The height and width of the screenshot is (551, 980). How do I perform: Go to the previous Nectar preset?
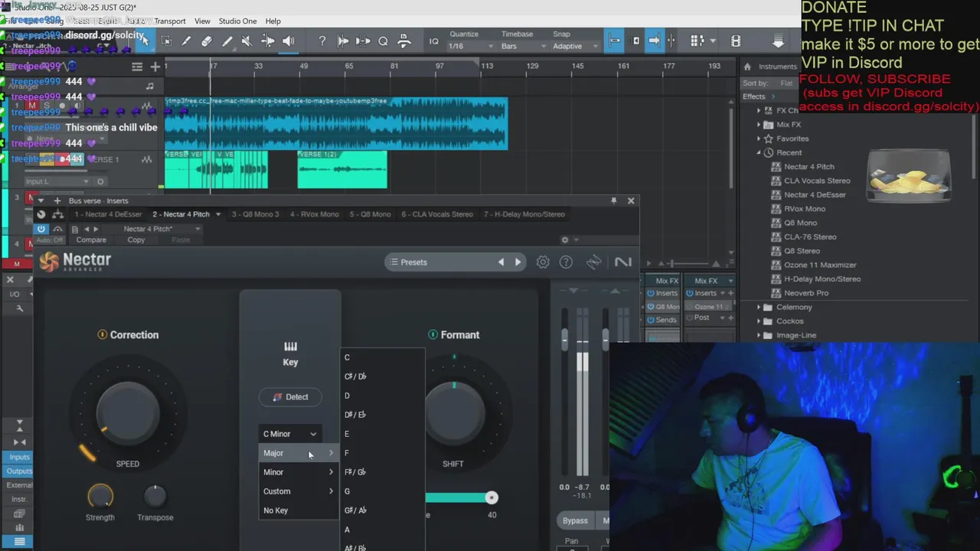(x=501, y=262)
